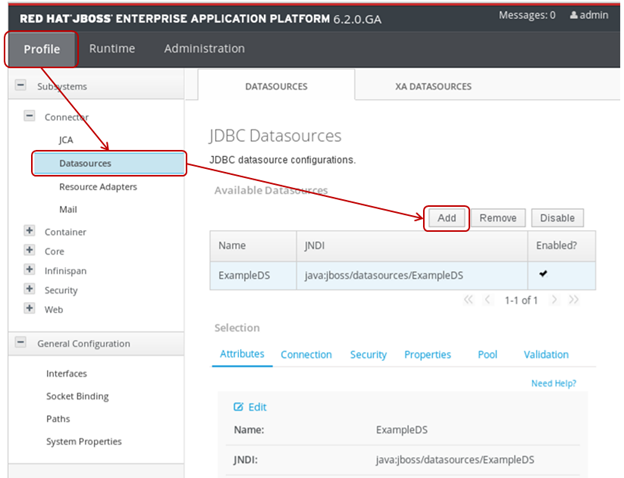Open the Connection attributes tab
Screen dimensions: 624x478
(x=306, y=355)
